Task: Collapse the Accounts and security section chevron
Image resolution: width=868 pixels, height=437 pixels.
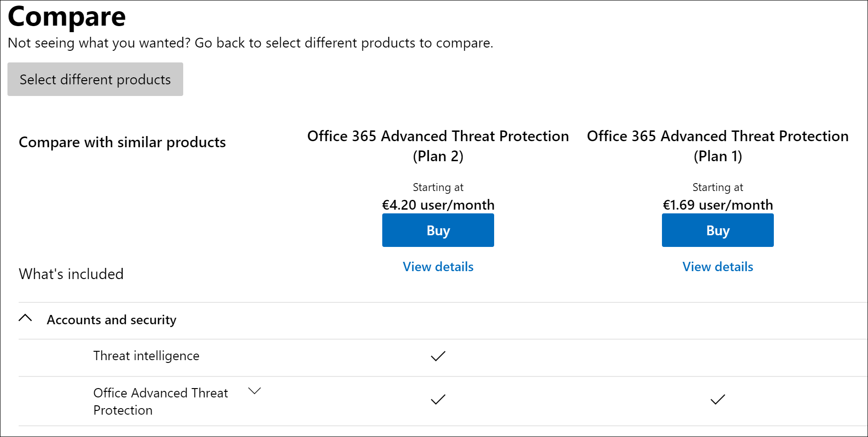Action: (25, 318)
